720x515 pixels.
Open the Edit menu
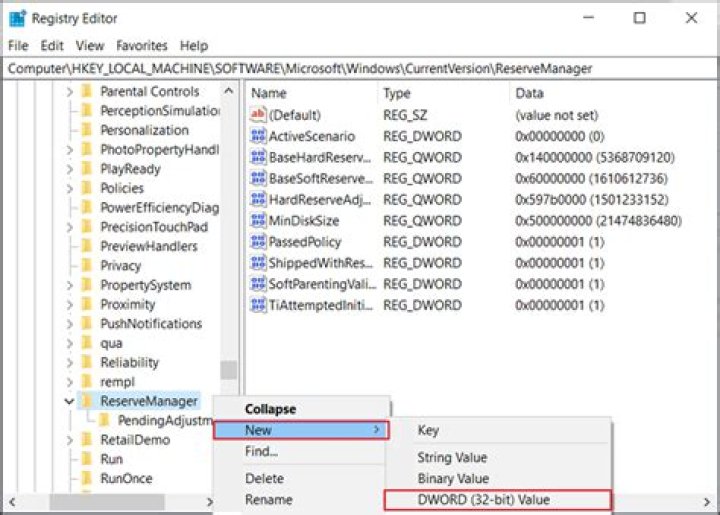(x=52, y=45)
